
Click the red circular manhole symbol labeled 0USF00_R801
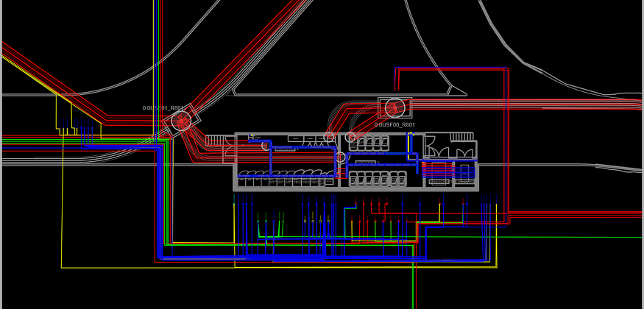click(394, 107)
